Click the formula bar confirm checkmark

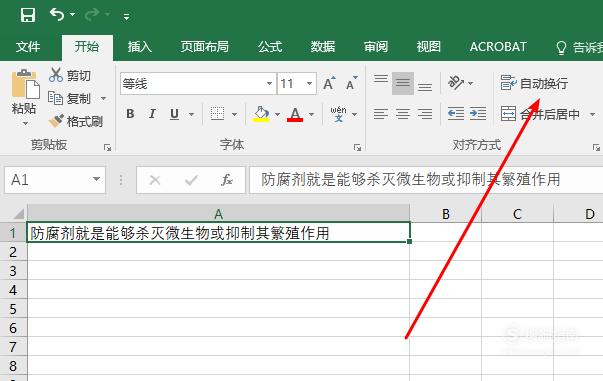(x=191, y=180)
